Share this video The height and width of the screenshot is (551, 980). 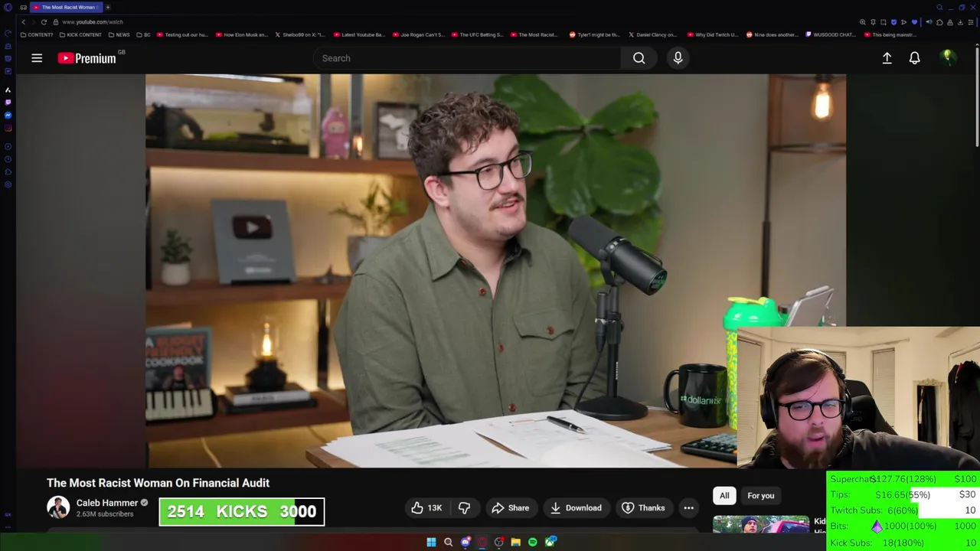[510, 508]
